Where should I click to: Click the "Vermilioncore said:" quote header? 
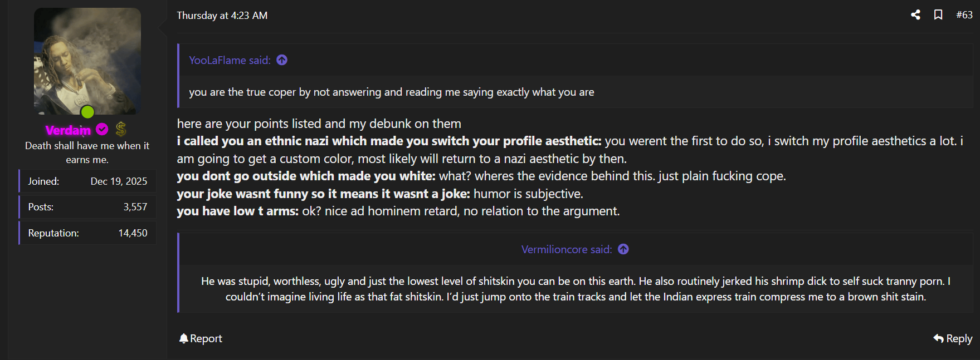566,249
